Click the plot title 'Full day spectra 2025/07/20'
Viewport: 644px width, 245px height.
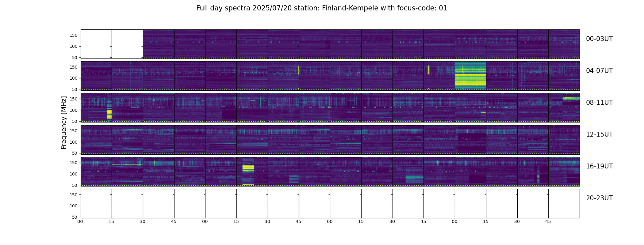click(x=322, y=8)
